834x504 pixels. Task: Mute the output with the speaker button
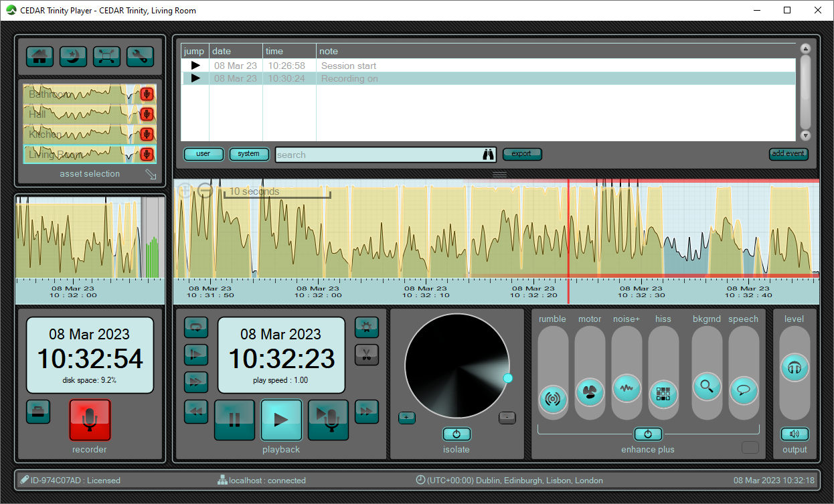pos(795,434)
